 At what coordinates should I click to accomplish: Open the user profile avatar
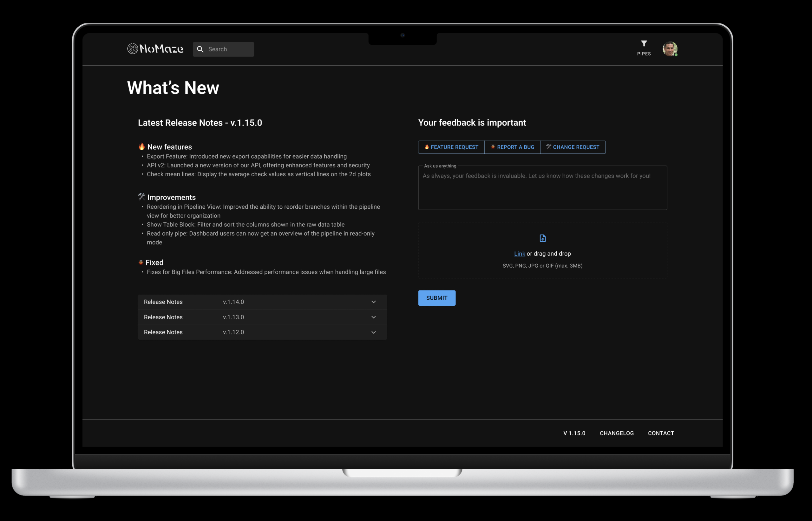[670, 49]
